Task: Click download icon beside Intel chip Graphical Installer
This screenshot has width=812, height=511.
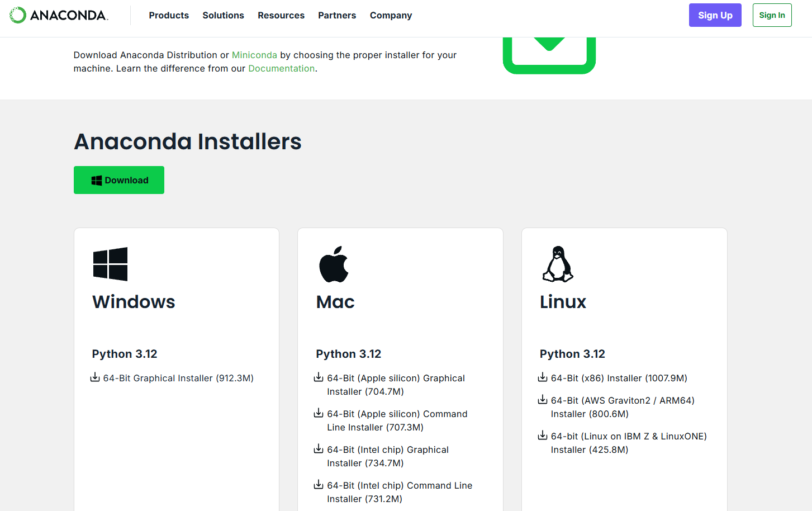Action: (x=319, y=449)
